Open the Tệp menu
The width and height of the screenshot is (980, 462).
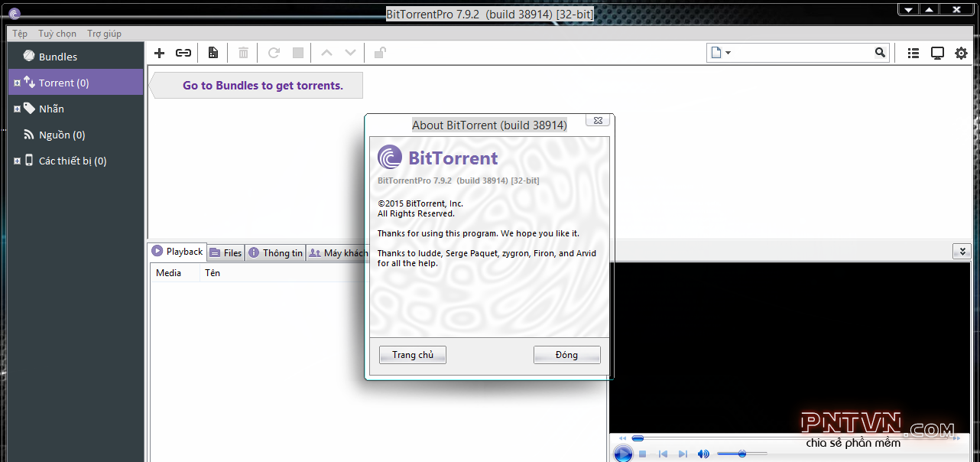pyautogui.click(x=20, y=34)
